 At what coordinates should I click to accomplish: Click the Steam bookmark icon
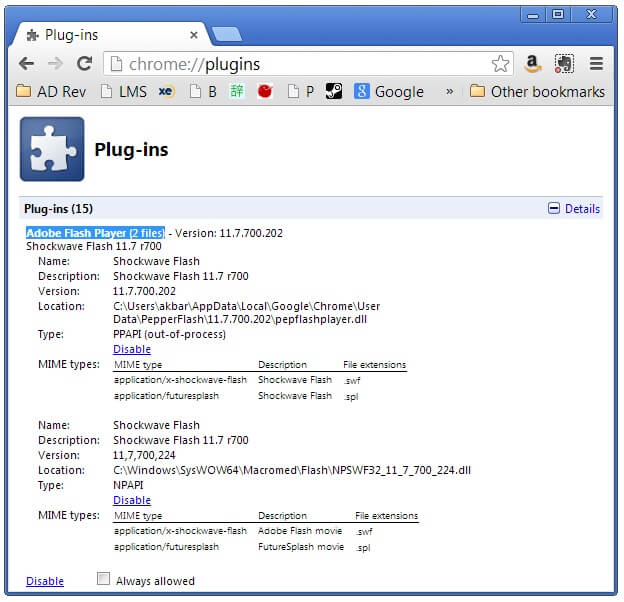333,92
